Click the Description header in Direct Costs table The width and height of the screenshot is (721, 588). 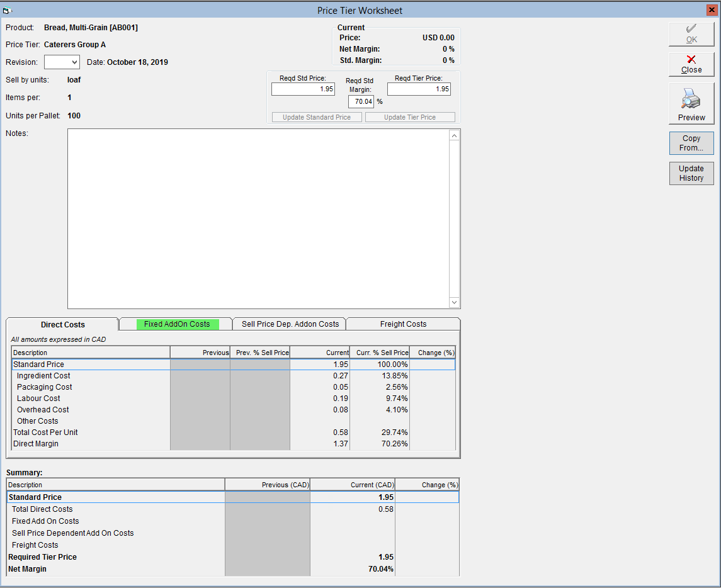[x=91, y=353]
